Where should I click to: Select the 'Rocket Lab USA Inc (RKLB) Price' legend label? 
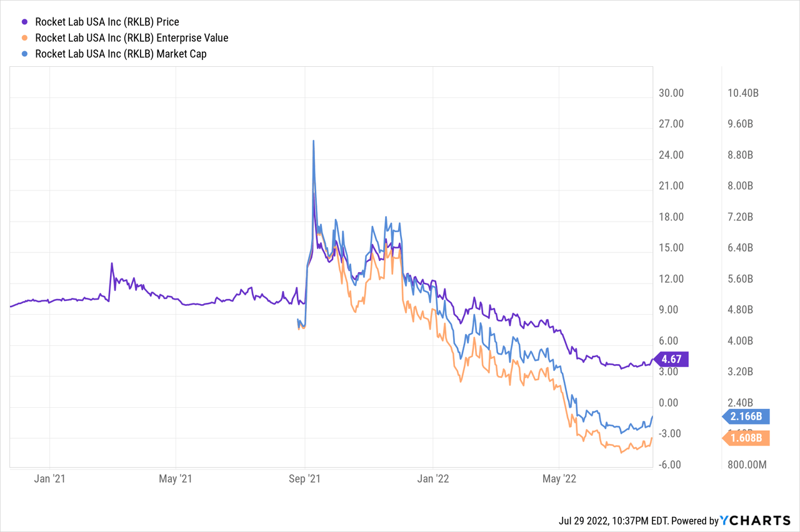tap(107, 22)
